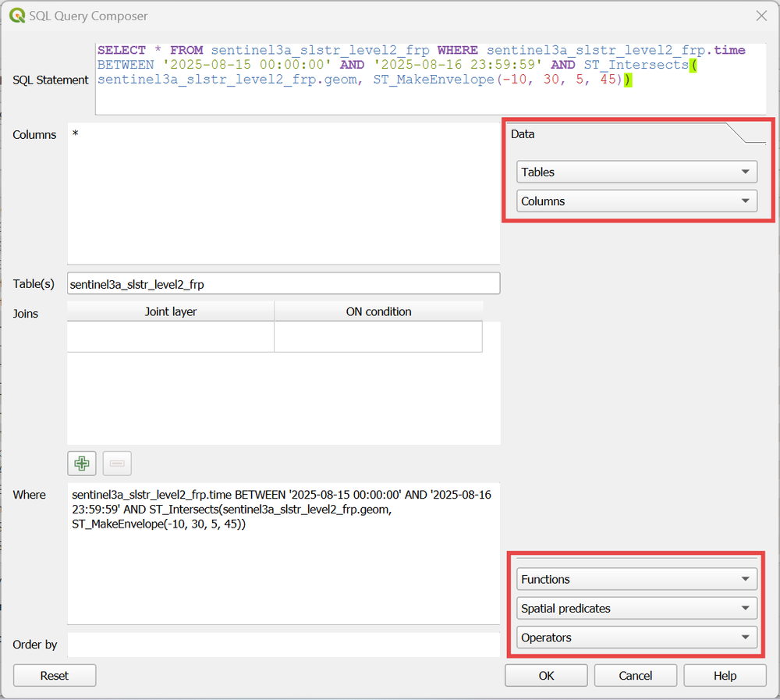Click the QGIS logo in title bar
The width and height of the screenshot is (780, 700).
coord(16,16)
